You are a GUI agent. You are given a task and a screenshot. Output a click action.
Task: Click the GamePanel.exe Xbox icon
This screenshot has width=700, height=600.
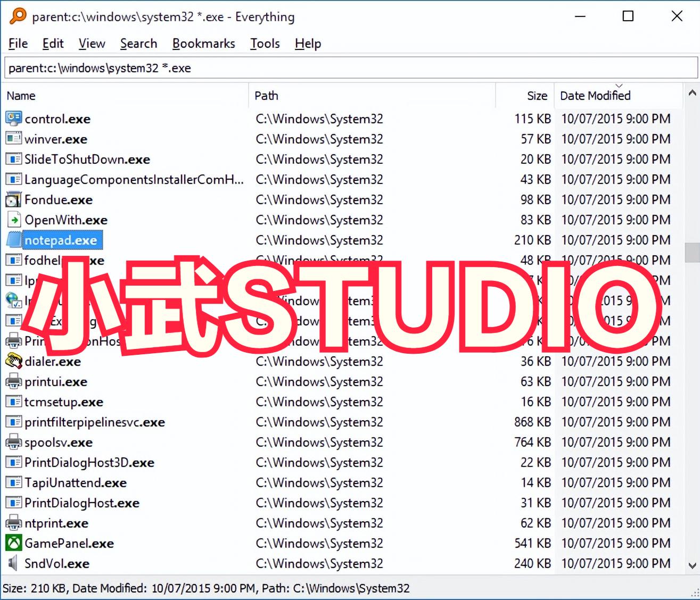pos(13,543)
